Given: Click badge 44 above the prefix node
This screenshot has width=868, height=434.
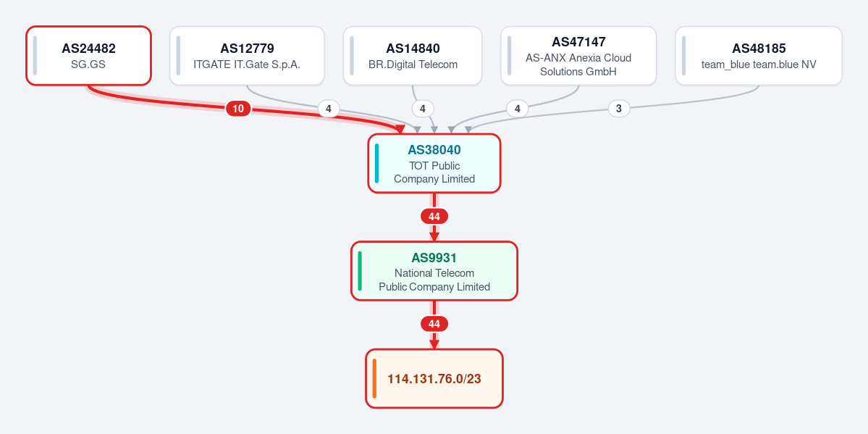Looking at the screenshot, I should (x=434, y=324).
